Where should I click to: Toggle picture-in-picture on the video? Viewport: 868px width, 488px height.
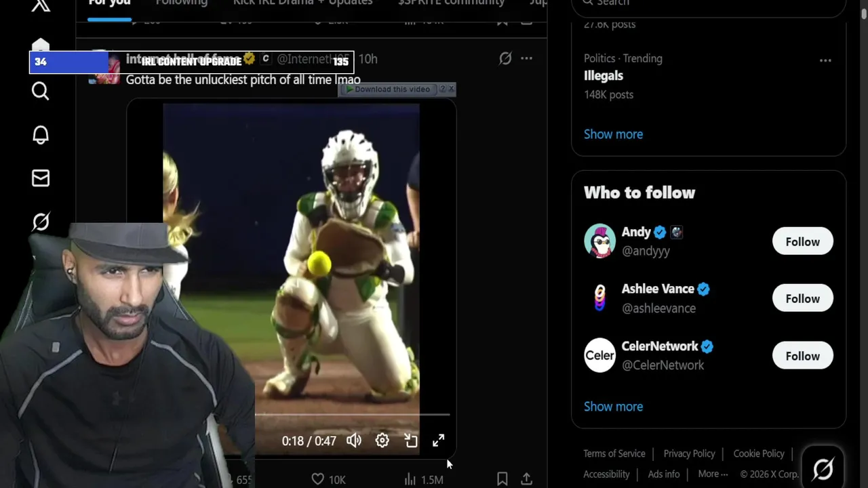(411, 441)
